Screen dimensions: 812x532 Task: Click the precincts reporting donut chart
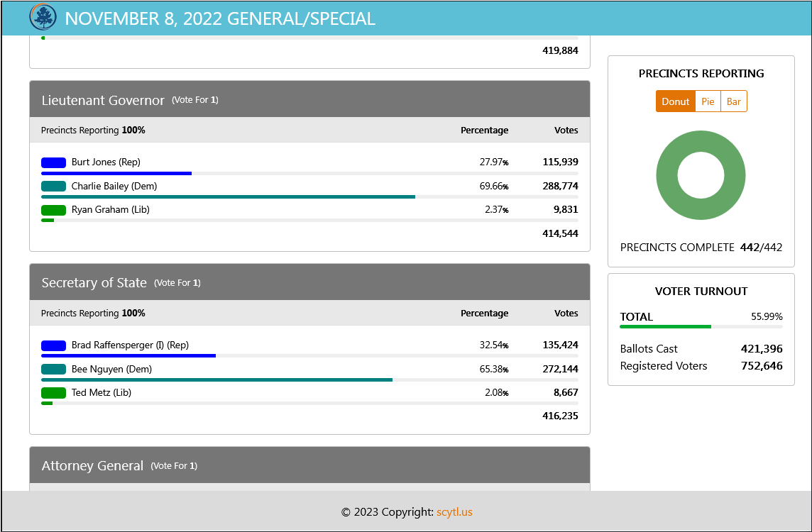pos(701,175)
